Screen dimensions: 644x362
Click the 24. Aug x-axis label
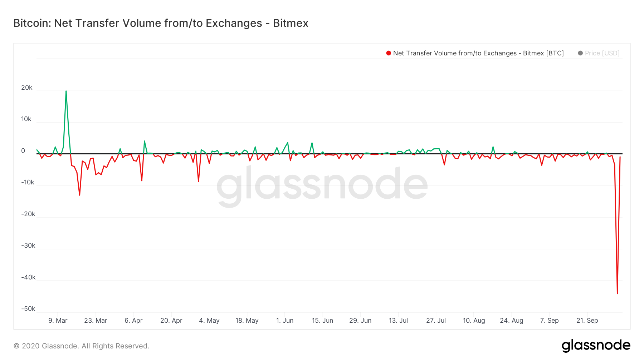(512, 321)
